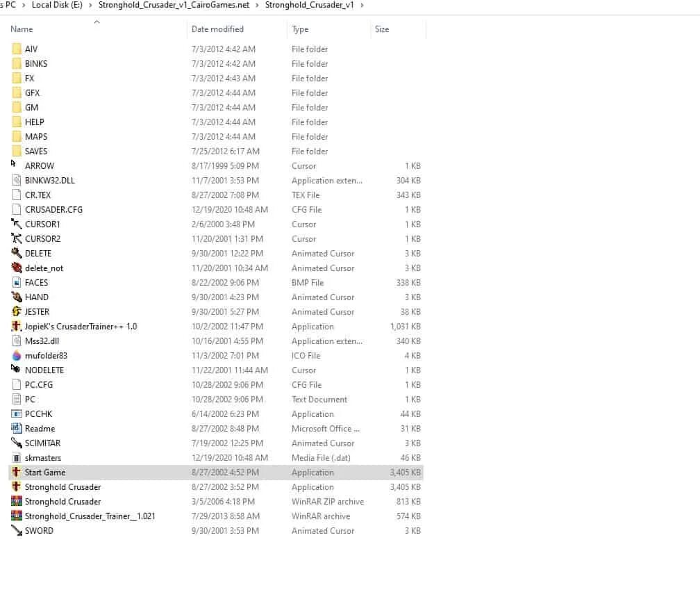This screenshot has width=700, height=590.
Task: Select the AIV folder icon
Action: pyautogui.click(x=17, y=49)
